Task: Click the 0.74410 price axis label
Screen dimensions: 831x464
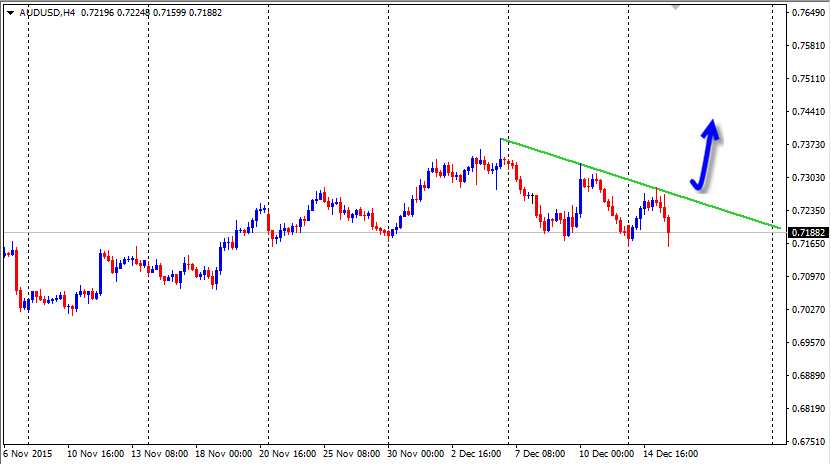Action: coord(808,111)
